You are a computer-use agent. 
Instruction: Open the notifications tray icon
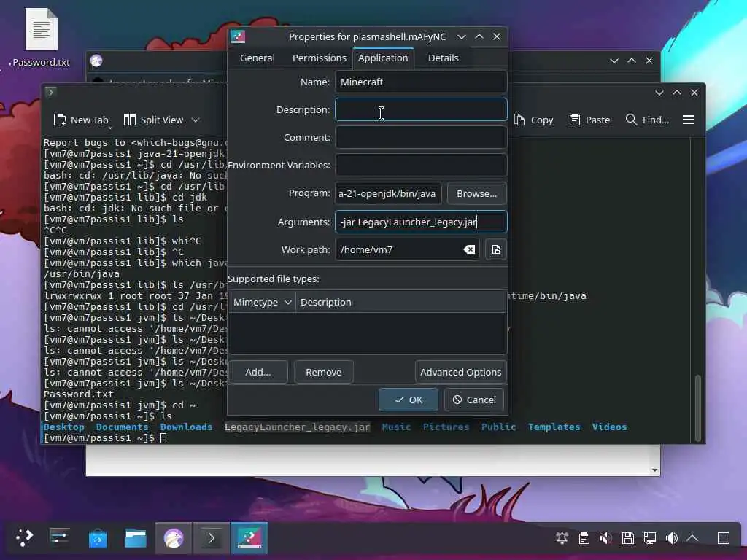point(562,538)
